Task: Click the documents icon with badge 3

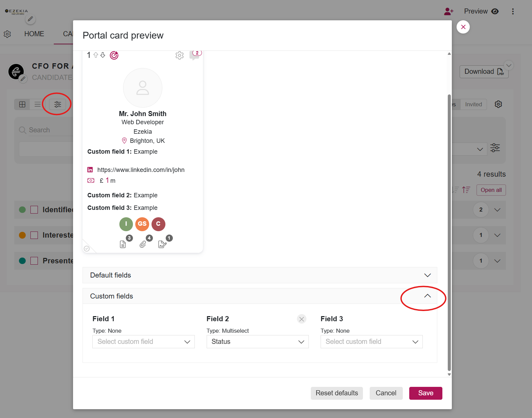Action: tap(123, 244)
